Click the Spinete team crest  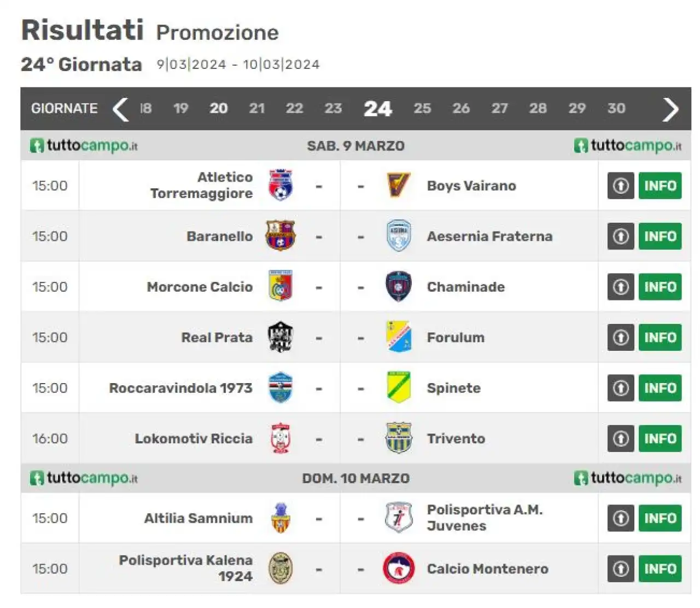pyautogui.click(x=398, y=388)
